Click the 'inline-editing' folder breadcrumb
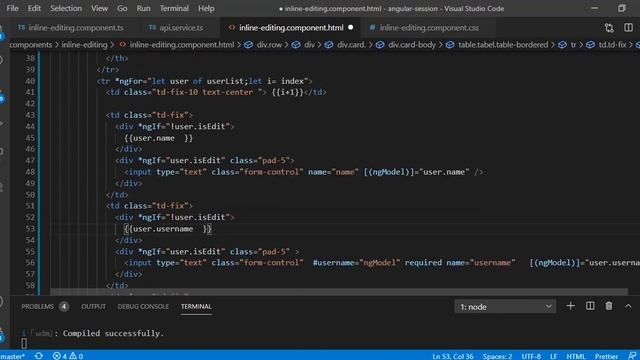Viewport: 640px width, 360px height. point(84,45)
